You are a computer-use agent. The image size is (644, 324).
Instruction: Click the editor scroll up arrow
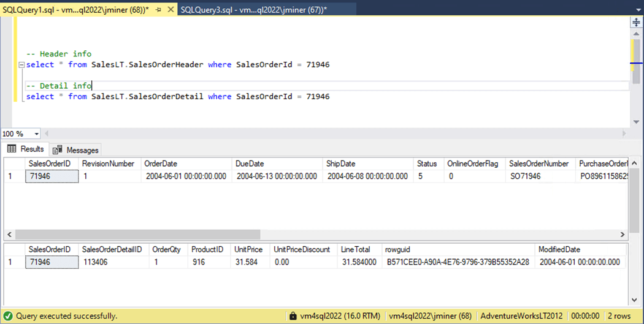click(636, 34)
